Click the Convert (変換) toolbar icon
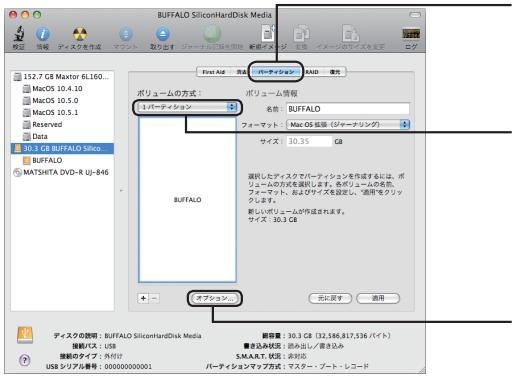 [301, 33]
